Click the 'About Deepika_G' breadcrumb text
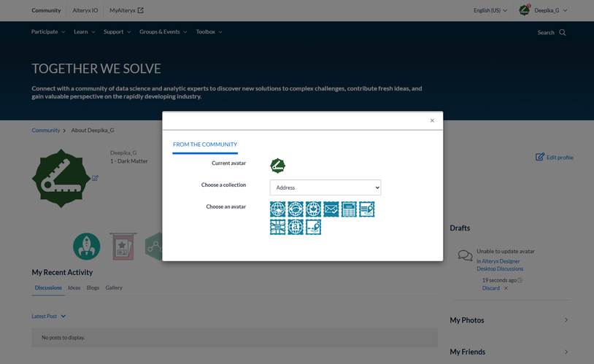Screen dimensions: 594x364 tap(93, 131)
